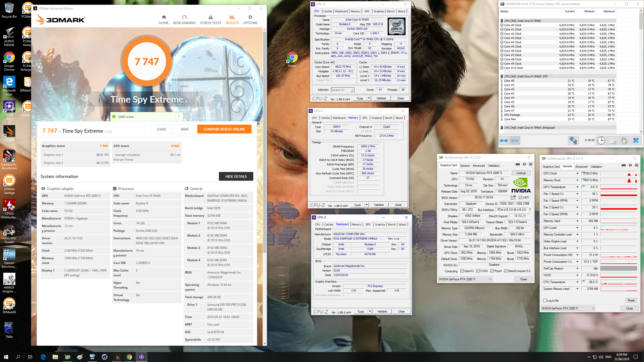This screenshot has width=644, height=362.
Task: Click the HWiNFO expand columns arrows button
Action: 504,141
